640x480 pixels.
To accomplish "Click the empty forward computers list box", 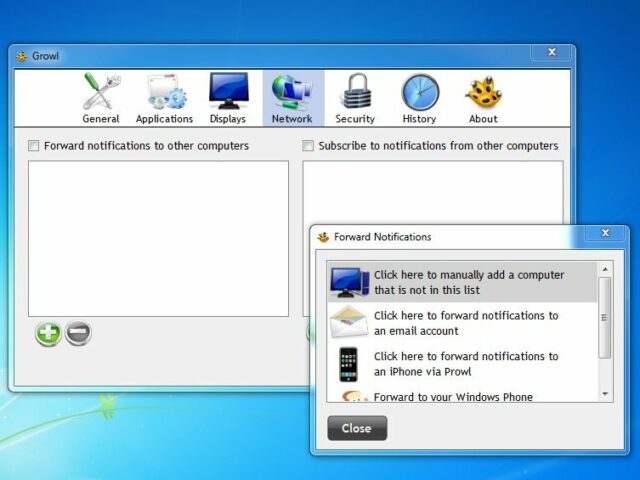I will [158, 239].
